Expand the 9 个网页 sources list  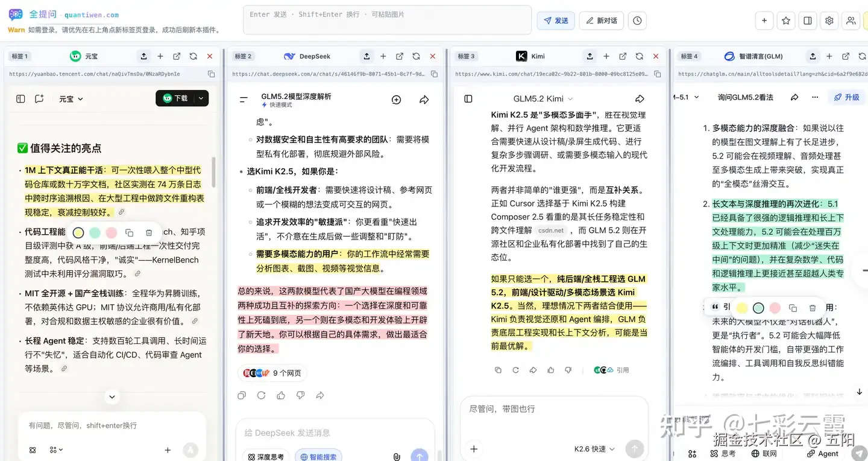coord(274,373)
